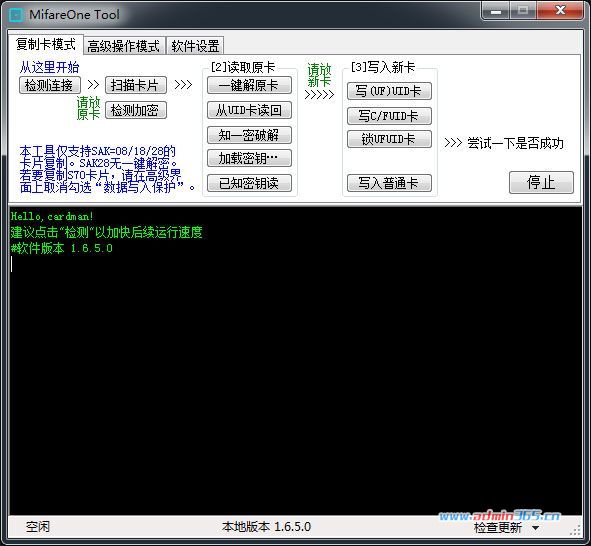Write to the card with 写(UF)UID卡
The image size is (591, 546).
tap(389, 91)
